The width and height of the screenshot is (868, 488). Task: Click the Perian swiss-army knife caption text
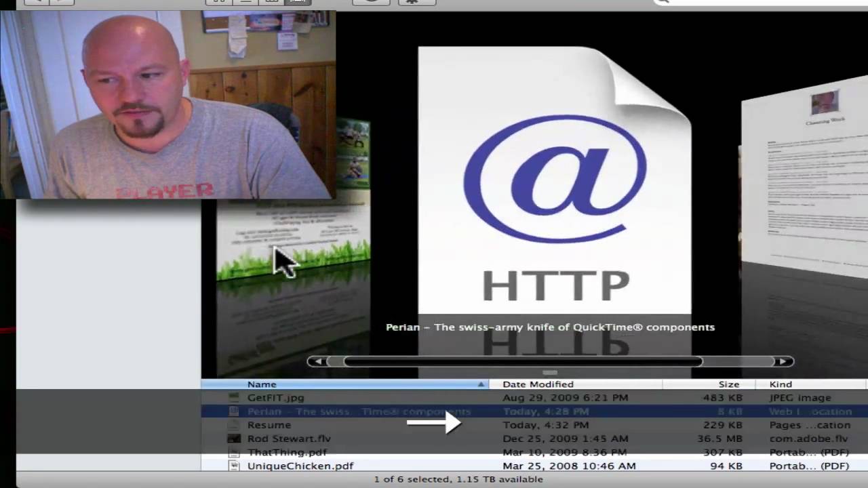(x=550, y=327)
